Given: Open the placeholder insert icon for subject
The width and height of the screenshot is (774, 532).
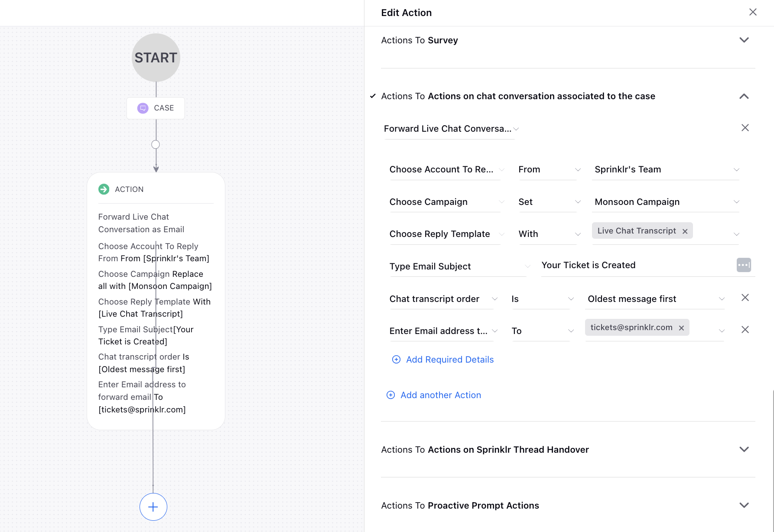Looking at the screenshot, I should (744, 265).
